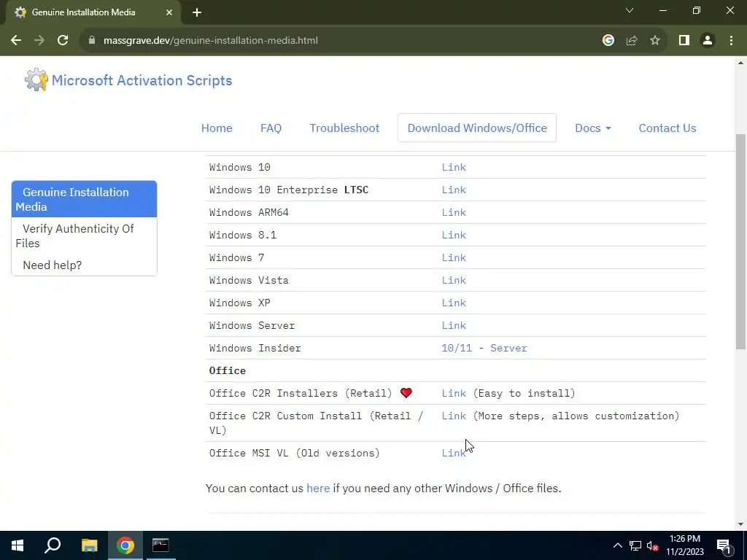This screenshot has width=747, height=560.
Task: Open Need help? sidebar item
Action: coord(84,265)
